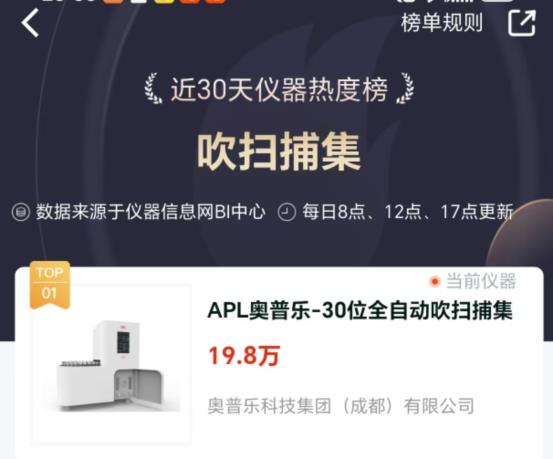Select the 近30天仪器热度榜 title
Image resolution: width=553 pixels, height=459 pixels.
[279, 90]
